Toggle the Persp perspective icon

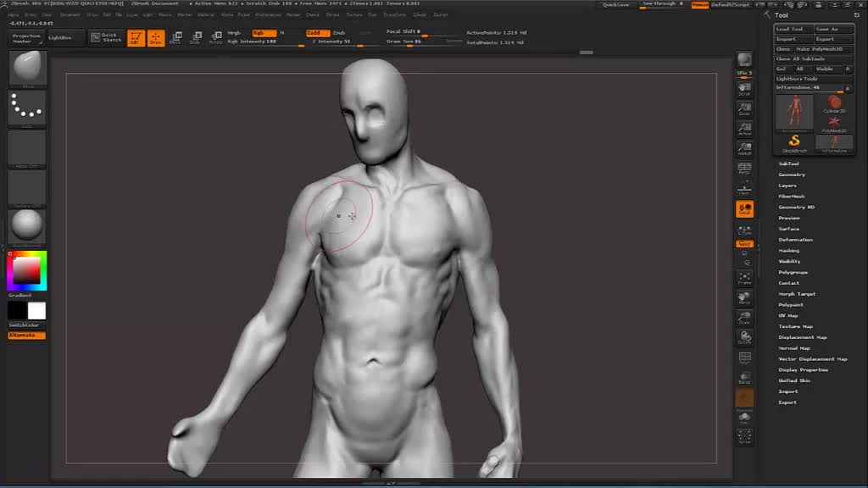pyautogui.click(x=744, y=169)
